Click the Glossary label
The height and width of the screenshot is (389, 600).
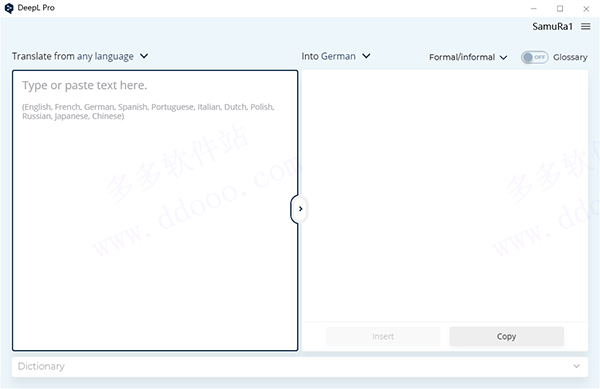(570, 57)
